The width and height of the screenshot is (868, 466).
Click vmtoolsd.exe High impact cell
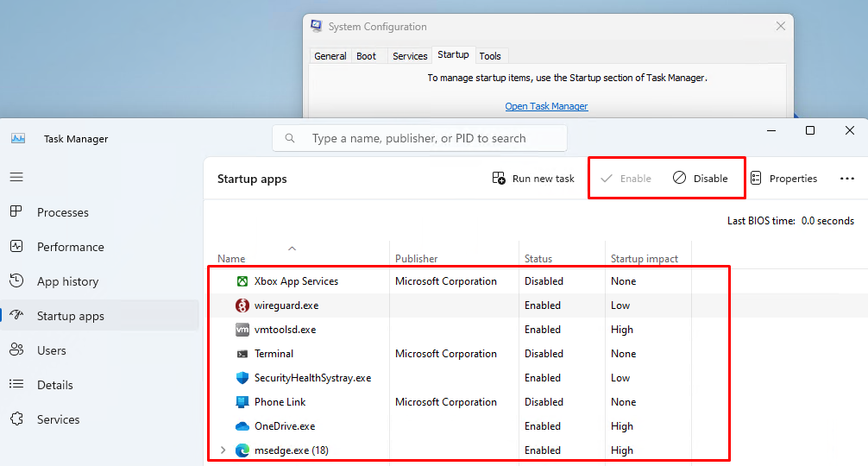click(x=621, y=330)
